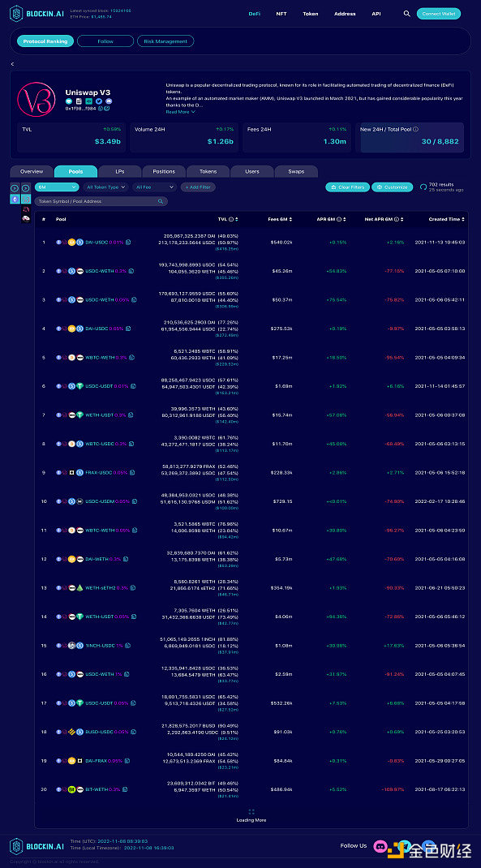The image size is (481, 868).
Task: Open the Token navigation menu
Action: click(x=311, y=14)
